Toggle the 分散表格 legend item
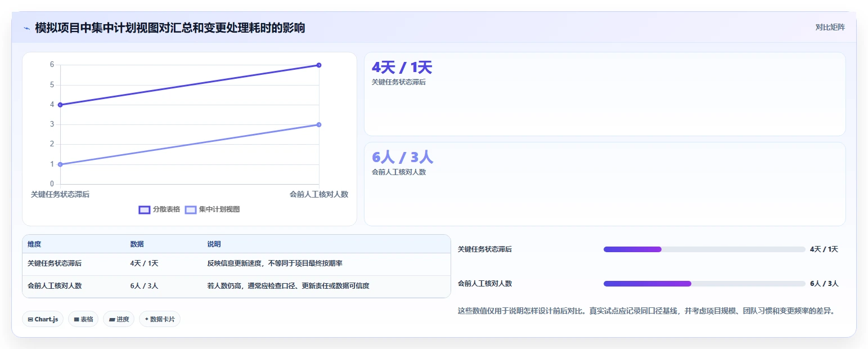Image resolution: width=868 pixels, height=349 pixels. 159,209
